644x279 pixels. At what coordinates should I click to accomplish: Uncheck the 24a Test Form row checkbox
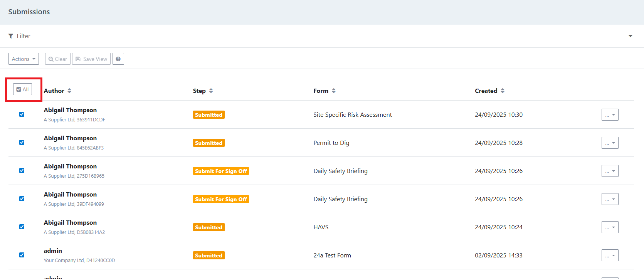22,255
